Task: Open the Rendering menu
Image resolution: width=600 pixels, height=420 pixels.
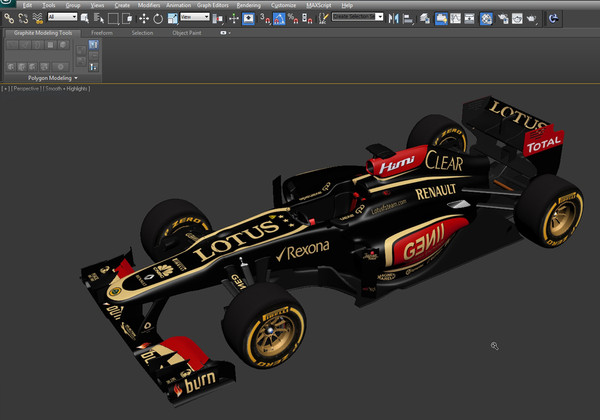Action: [x=249, y=5]
